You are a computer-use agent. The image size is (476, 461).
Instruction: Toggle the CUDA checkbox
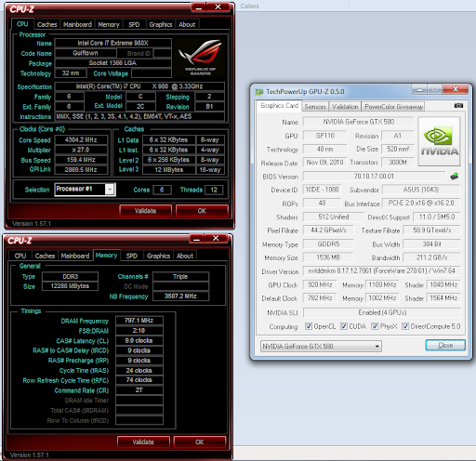(x=344, y=326)
